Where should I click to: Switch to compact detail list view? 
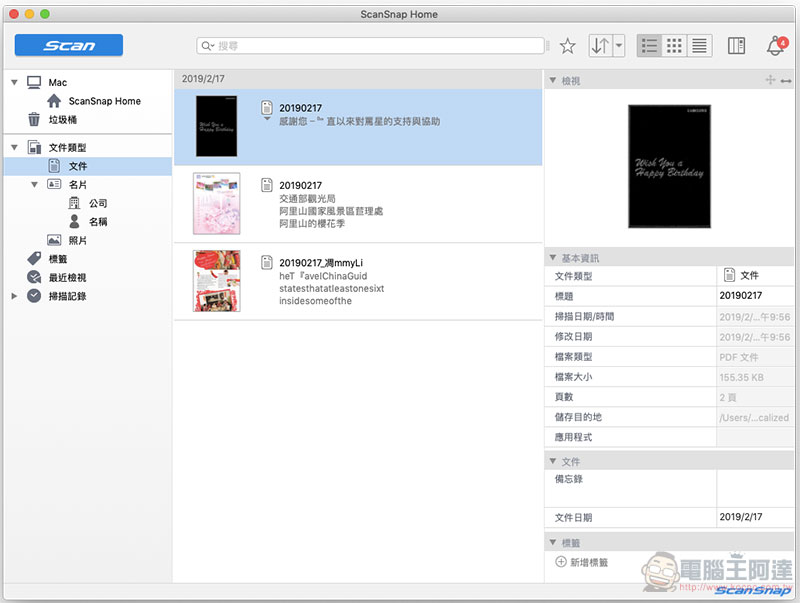click(699, 46)
